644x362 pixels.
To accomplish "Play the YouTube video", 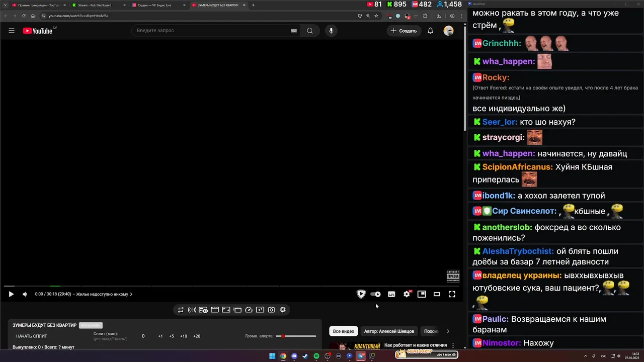I will tap(11, 294).
